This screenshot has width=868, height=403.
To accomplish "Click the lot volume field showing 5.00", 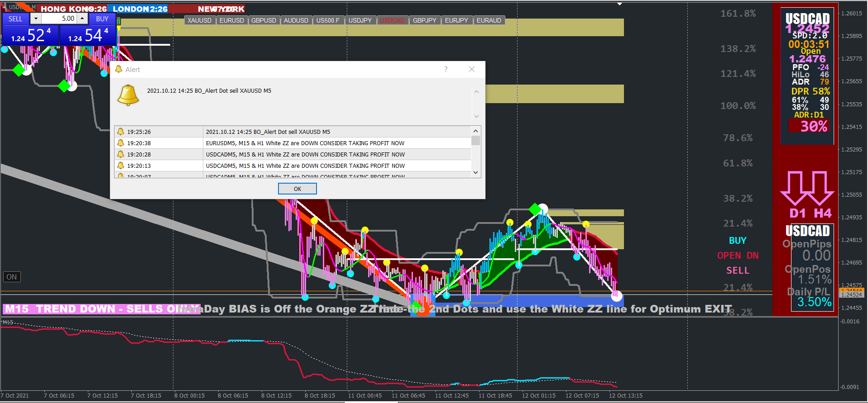I will (x=59, y=19).
